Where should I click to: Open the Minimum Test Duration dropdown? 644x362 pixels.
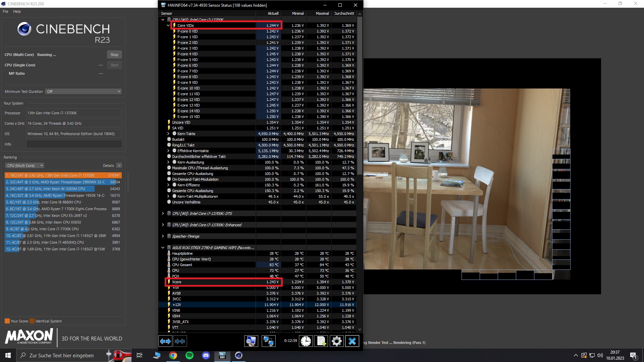(x=84, y=92)
